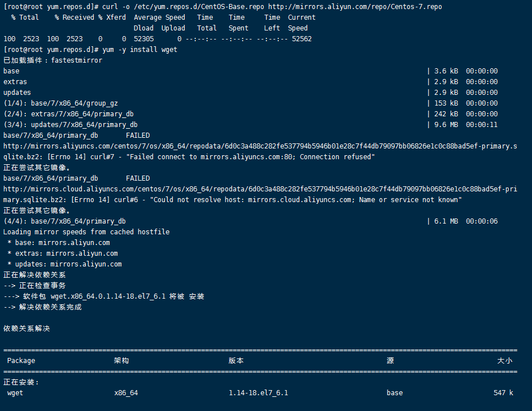The image size is (532, 411).
Task: Click the '版本' column header
Action: (236, 361)
